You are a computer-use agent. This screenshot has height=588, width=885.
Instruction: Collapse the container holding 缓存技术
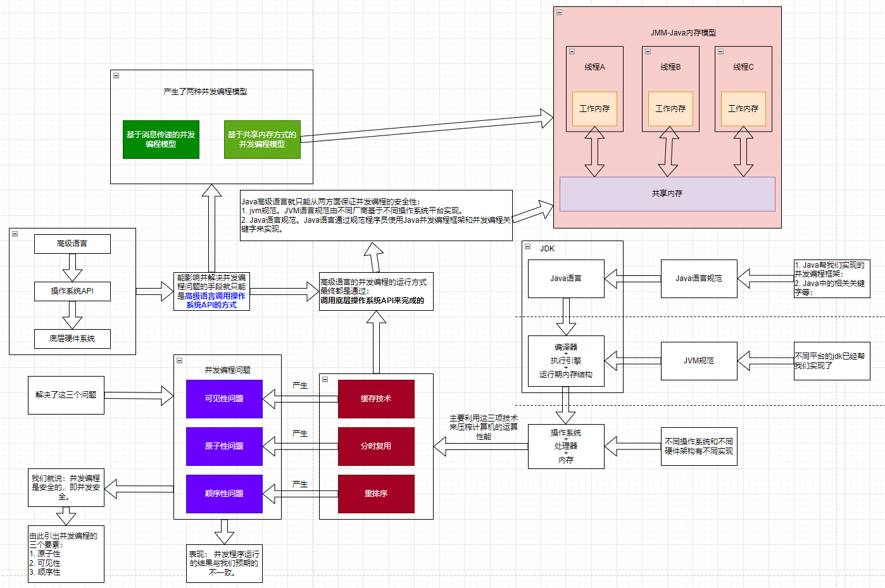pyautogui.click(x=325, y=380)
